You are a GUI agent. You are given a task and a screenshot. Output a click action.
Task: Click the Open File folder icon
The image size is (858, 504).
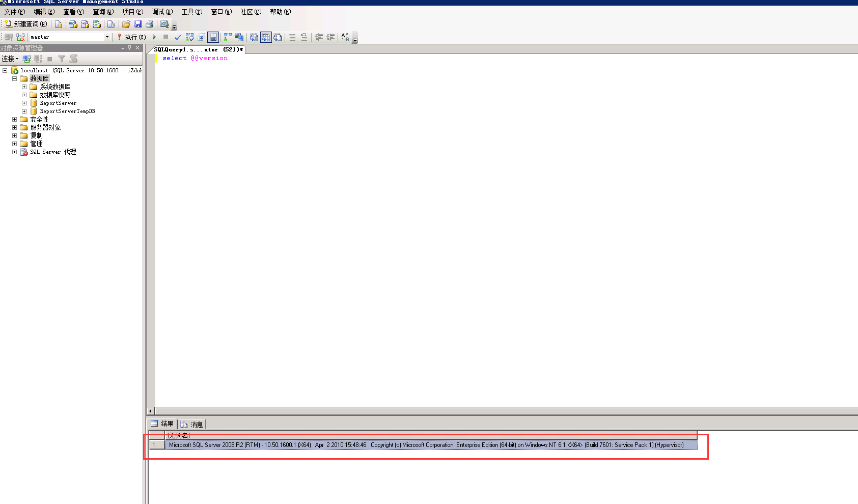click(126, 24)
